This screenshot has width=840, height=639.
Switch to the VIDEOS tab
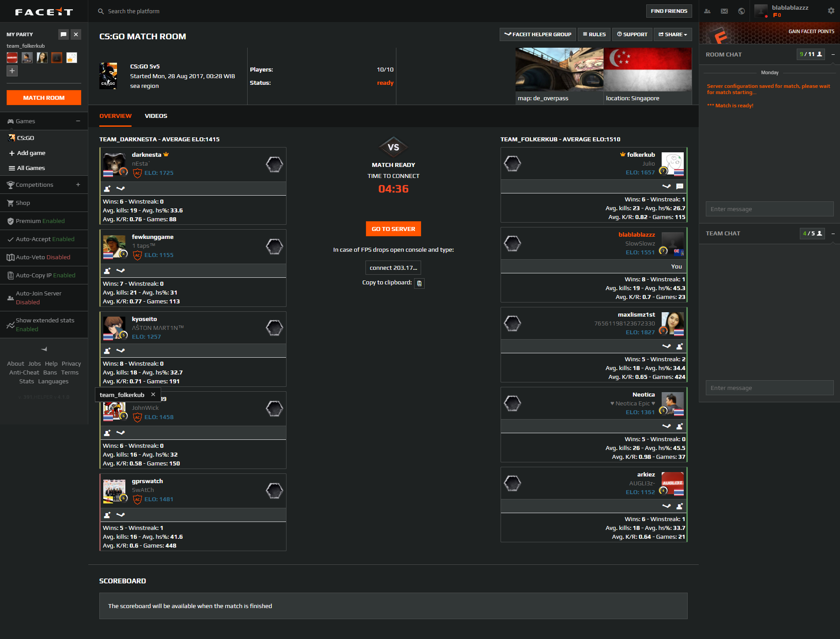pyautogui.click(x=156, y=116)
